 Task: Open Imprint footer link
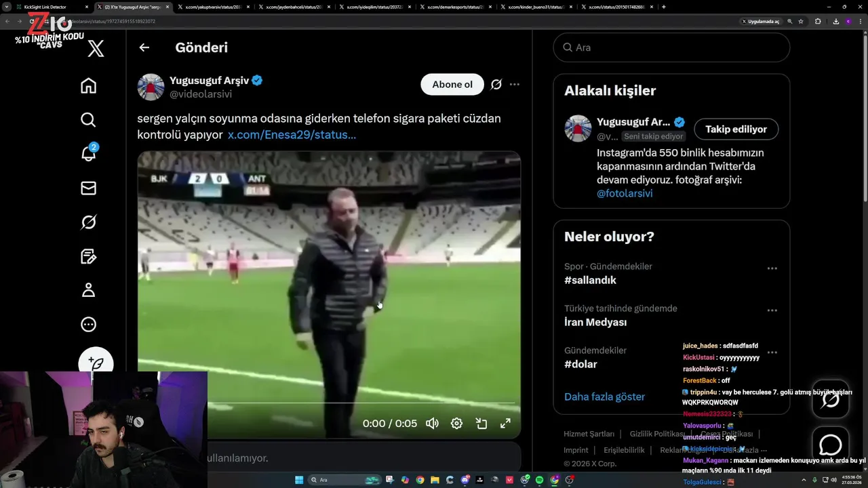pyautogui.click(x=576, y=450)
